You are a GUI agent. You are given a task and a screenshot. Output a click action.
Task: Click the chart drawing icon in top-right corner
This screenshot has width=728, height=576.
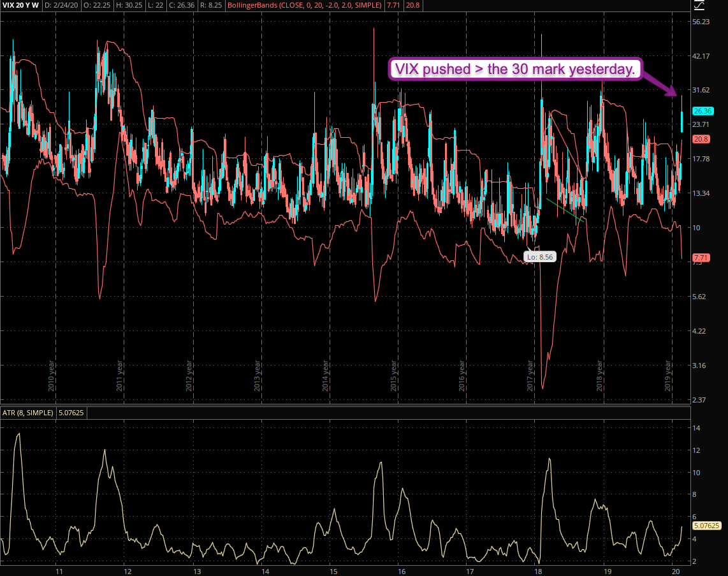(699, 5)
